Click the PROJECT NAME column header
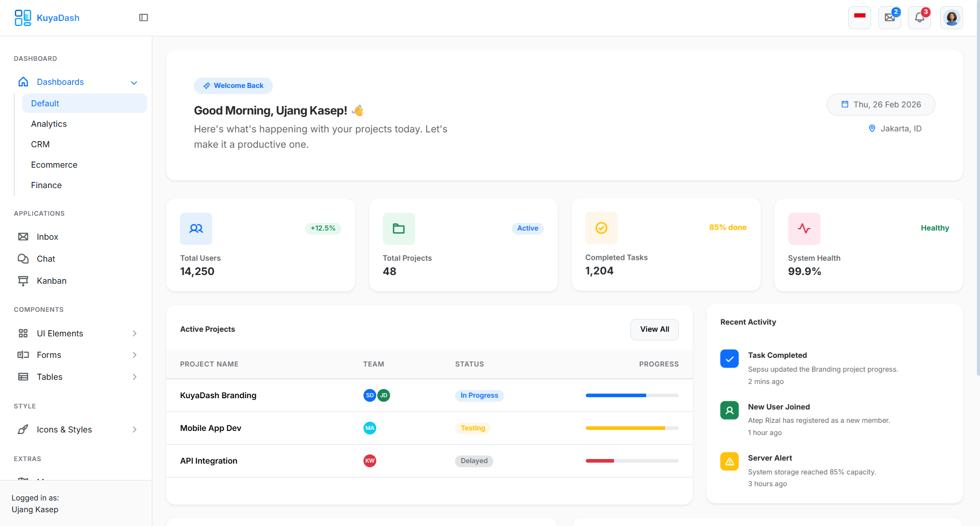Image resolution: width=980 pixels, height=526 pixels. [209, 364]
